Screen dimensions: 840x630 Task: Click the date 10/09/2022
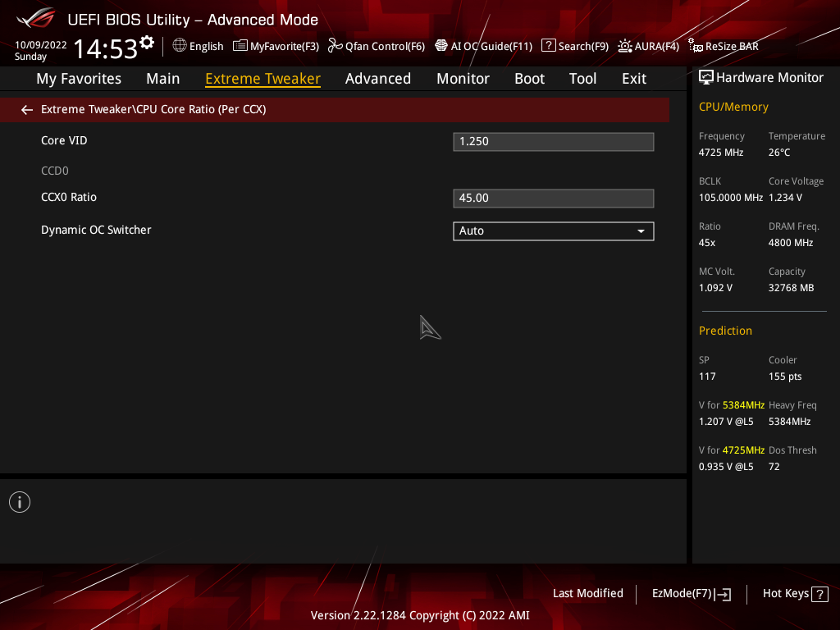41,45
